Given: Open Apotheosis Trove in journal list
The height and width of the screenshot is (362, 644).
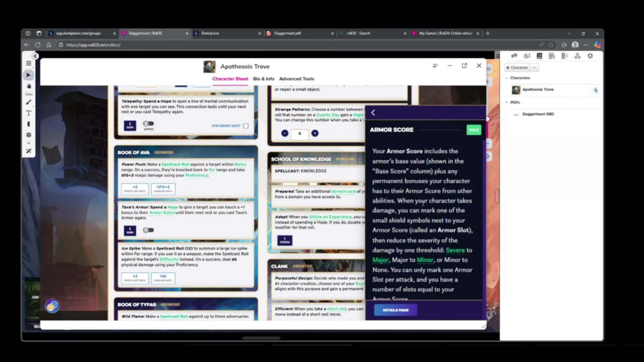Looking at the screenshot, I should (538, 89).
